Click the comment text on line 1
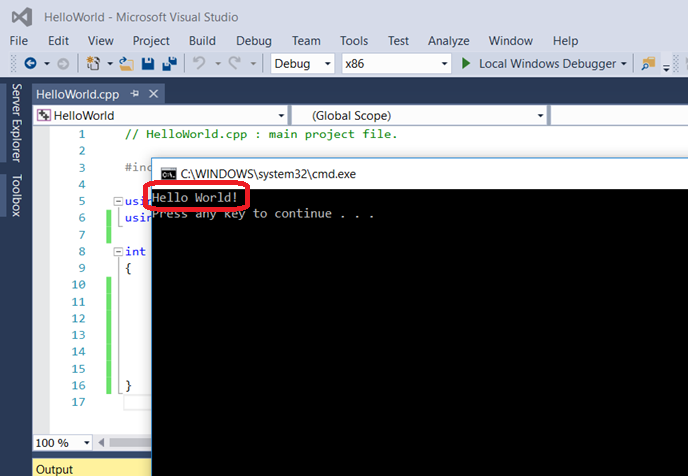 pos(261,134)
